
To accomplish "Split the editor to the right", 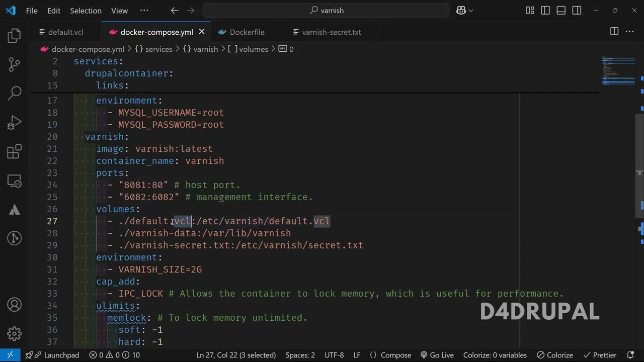I will pyautogui.click(x=614, y=31).
